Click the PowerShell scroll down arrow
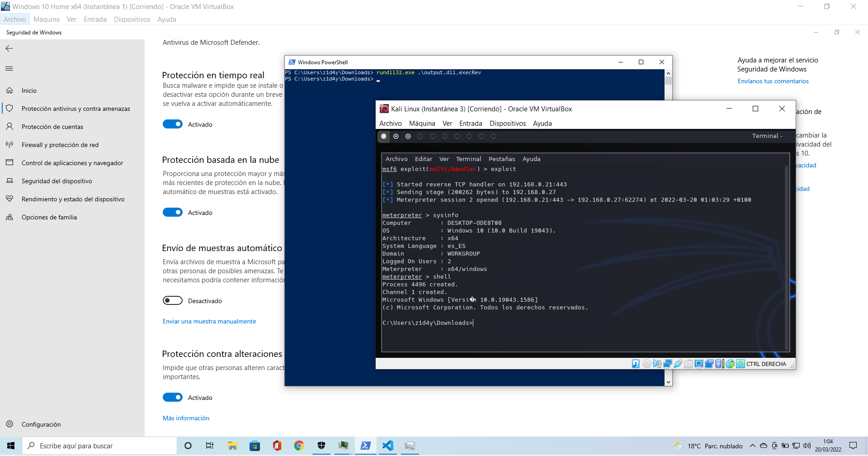The image size is (868, 456). 668,382
